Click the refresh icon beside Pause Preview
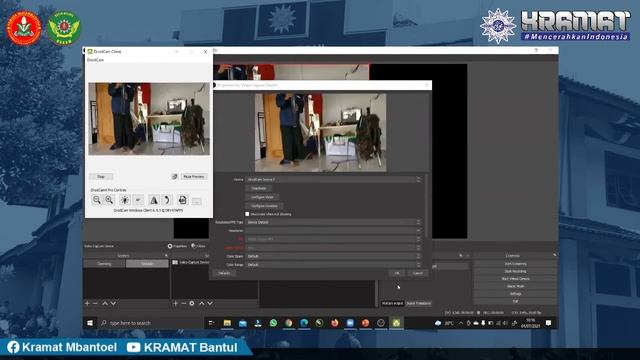Screen dimensions: 640x360 pos(175,176)
